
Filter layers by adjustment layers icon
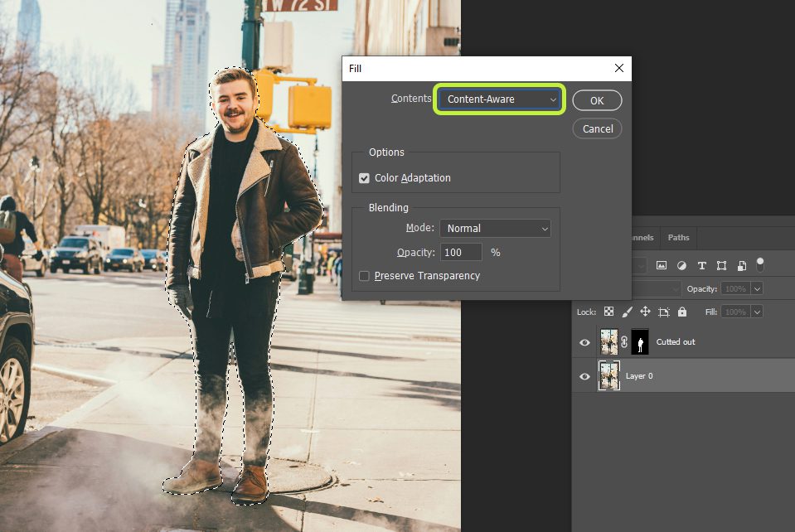tap(681, 265)
